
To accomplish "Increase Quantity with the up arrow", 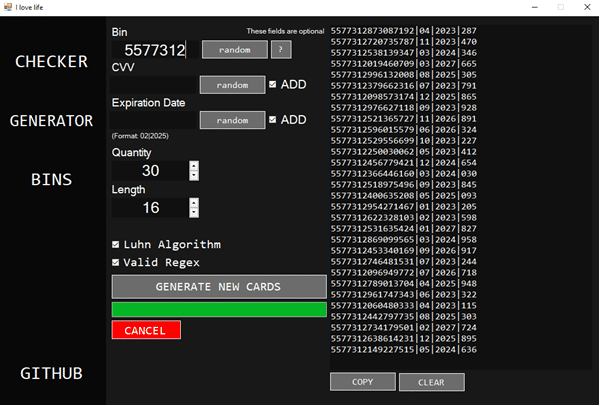I will (x=194, y=166).
